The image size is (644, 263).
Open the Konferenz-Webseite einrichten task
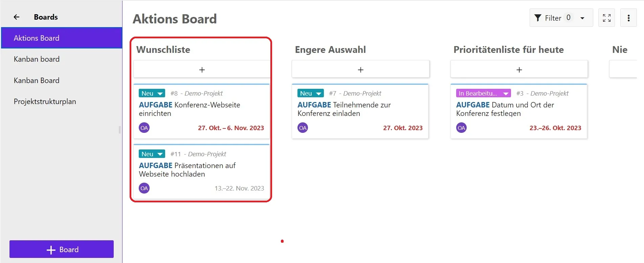click(x=190, y=109)
